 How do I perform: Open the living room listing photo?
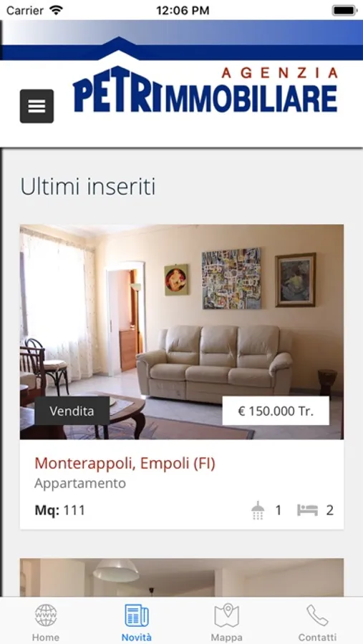click(x=182, y=332)
